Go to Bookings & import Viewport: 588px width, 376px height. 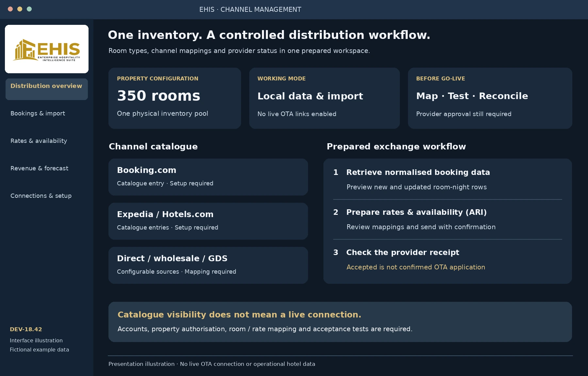point(38,113)
